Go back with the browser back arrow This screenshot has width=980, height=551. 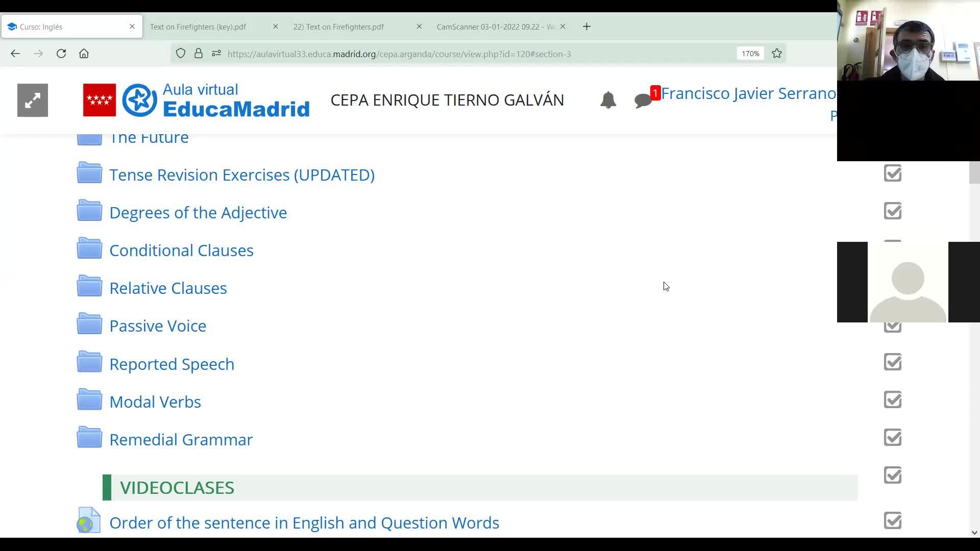point(15,54)
